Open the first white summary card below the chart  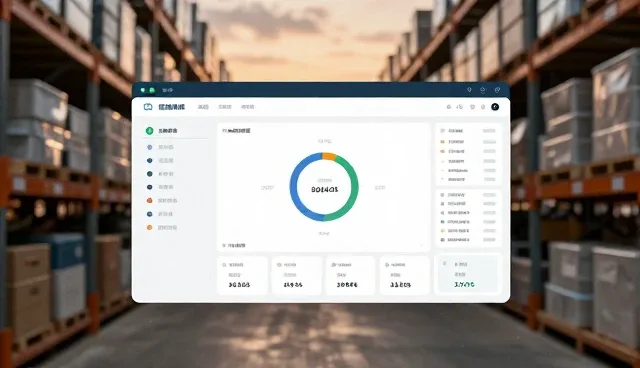[x=242, y=275]
